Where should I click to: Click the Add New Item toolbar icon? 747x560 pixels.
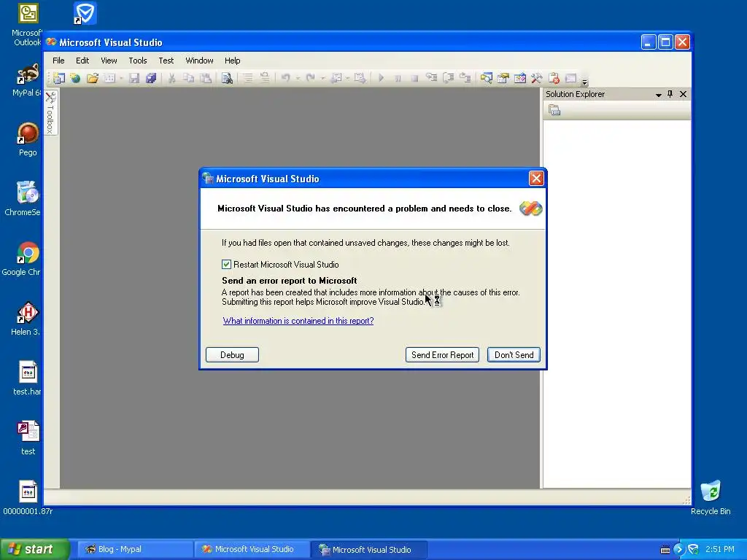(x=109, y=78)
